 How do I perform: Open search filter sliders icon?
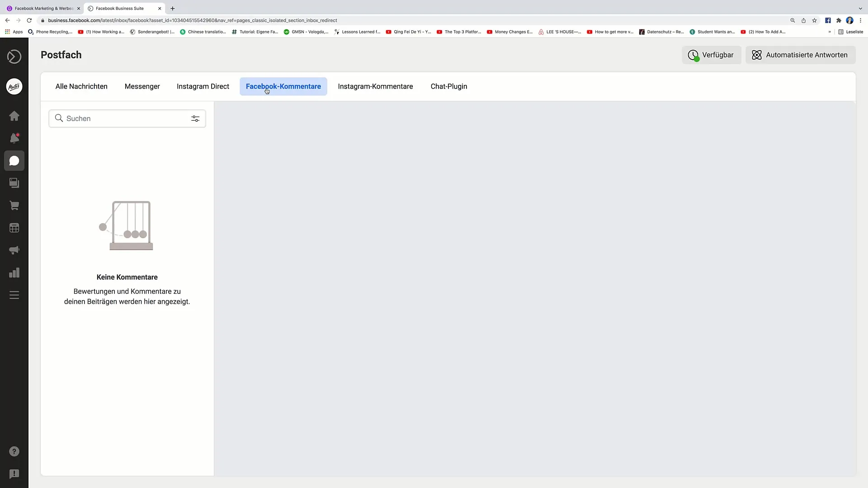195,118
